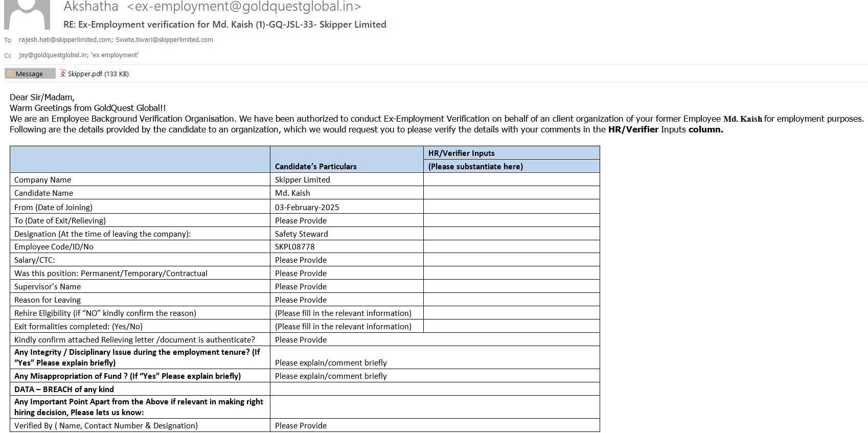The width and height of the screenshot is (868, 433).
Task: Select the 'Reason for Leaving' row label
Action: [48, 300]
